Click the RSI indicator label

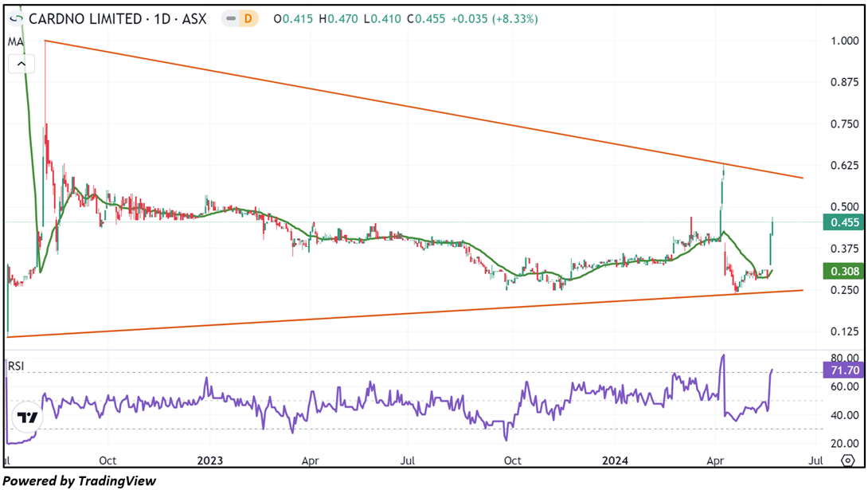(x=15, y=366)
